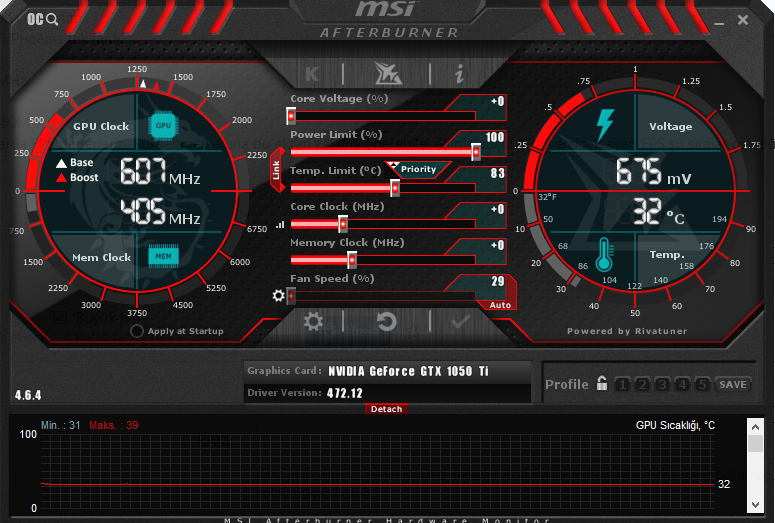Click the Temp Limit slider handle
This screenshot has width=775, height=523.
coord(395,188)
